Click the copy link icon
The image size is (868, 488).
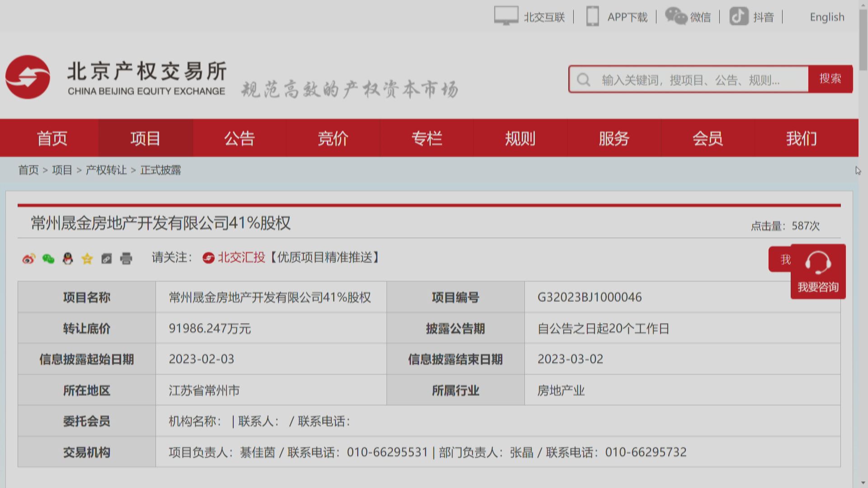pos(107,258)
